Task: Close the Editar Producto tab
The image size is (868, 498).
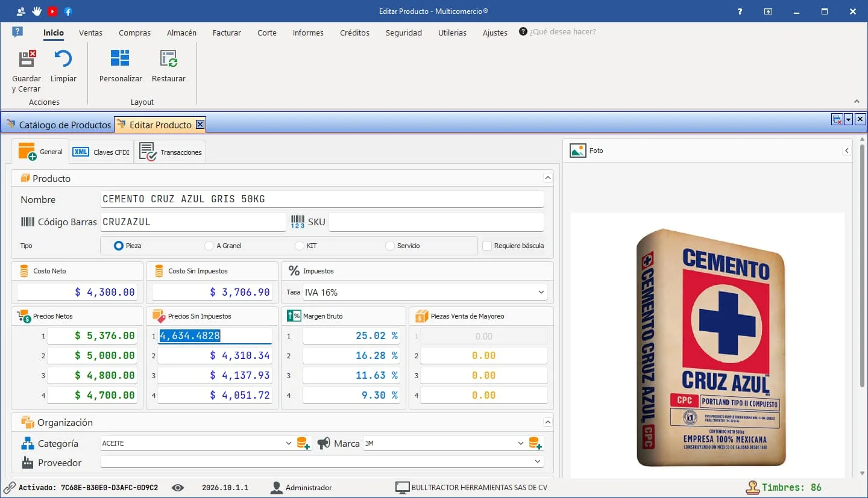Action: [x=200, y=125]
